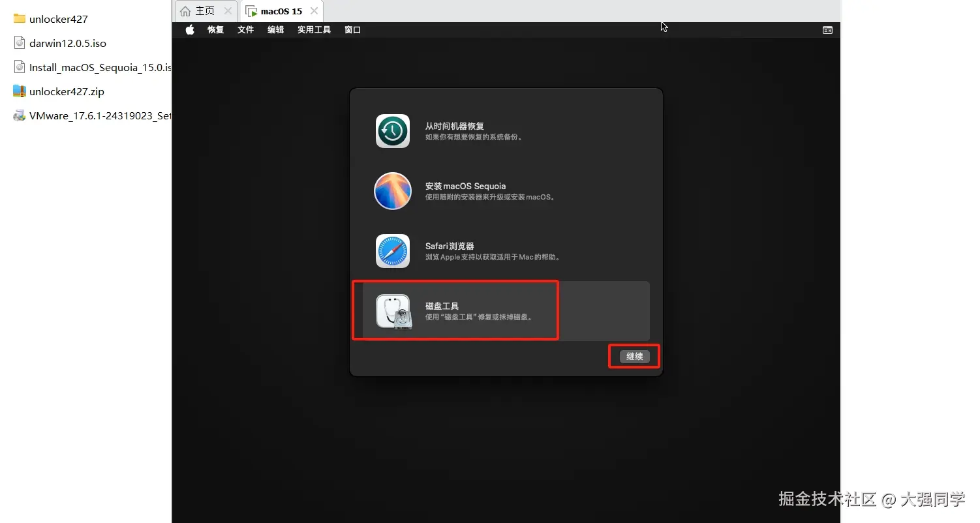
Task: Click description 浏览Apple支持以获取适用于Mac的帮助。
Action: 494,258
